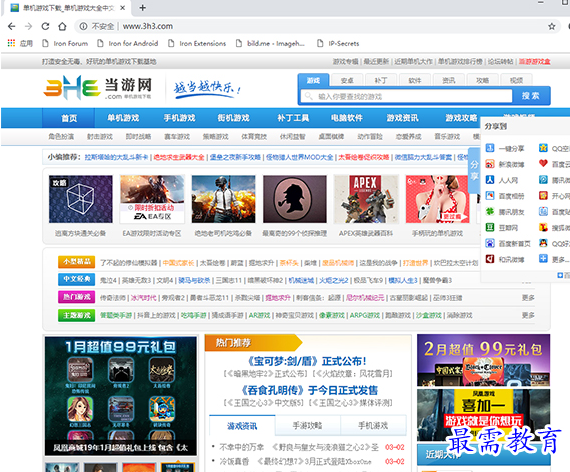Select the 资讯 search tab
The height and width of the screenshot is (472, 570).
pyautogui.click(x=449, y=80)
